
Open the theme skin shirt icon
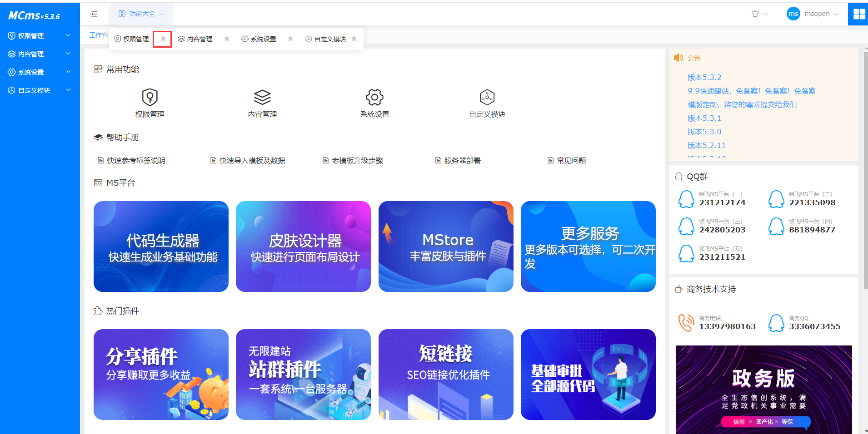755,14
